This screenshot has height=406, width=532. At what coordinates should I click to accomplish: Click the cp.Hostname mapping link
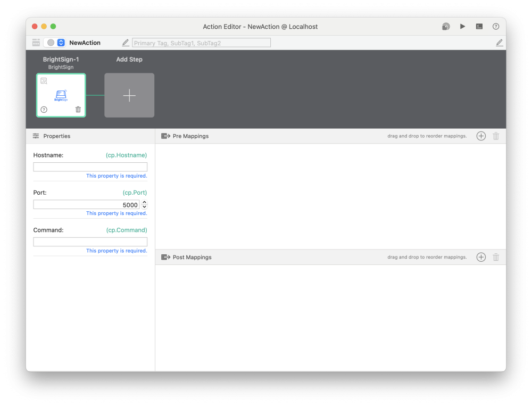point(126,155)
